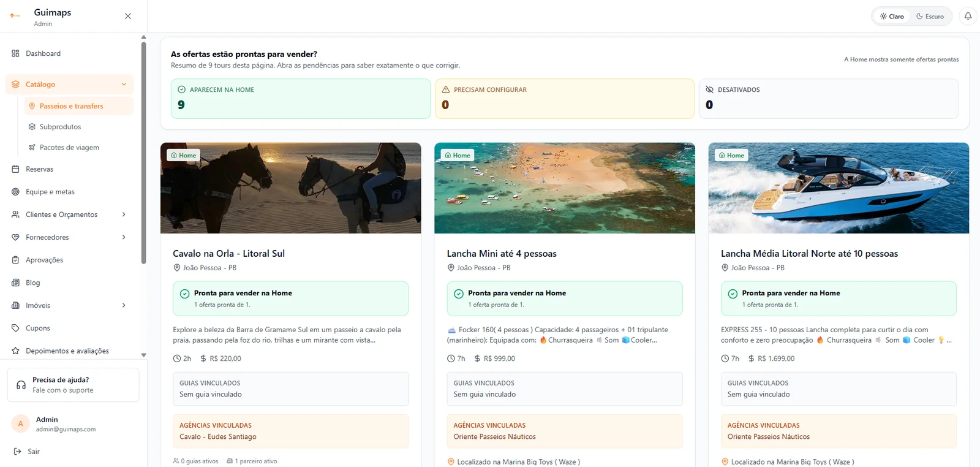
Task: Click R$ 1.699,00 price text
Action: tap(776, 359)
